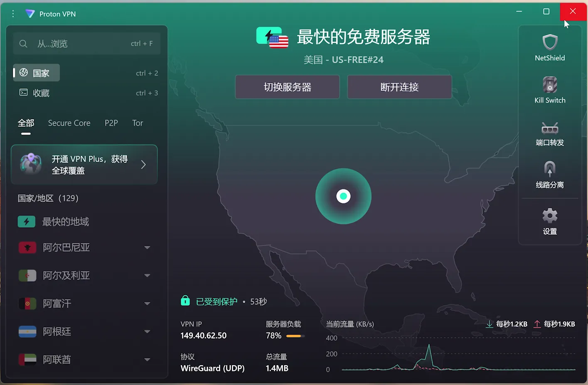This screenshot has width=588, height=385.
Task: Click the server load 78% bar
Action: (295, 336)
